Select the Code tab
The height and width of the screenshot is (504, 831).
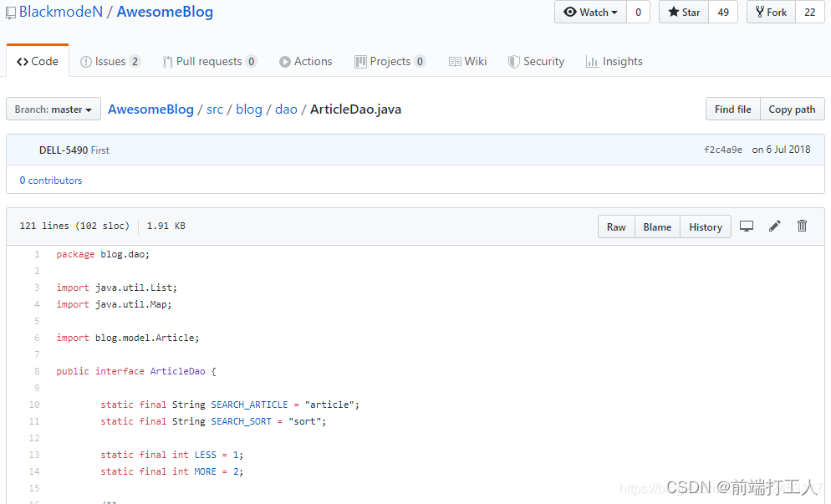[38, 61]
